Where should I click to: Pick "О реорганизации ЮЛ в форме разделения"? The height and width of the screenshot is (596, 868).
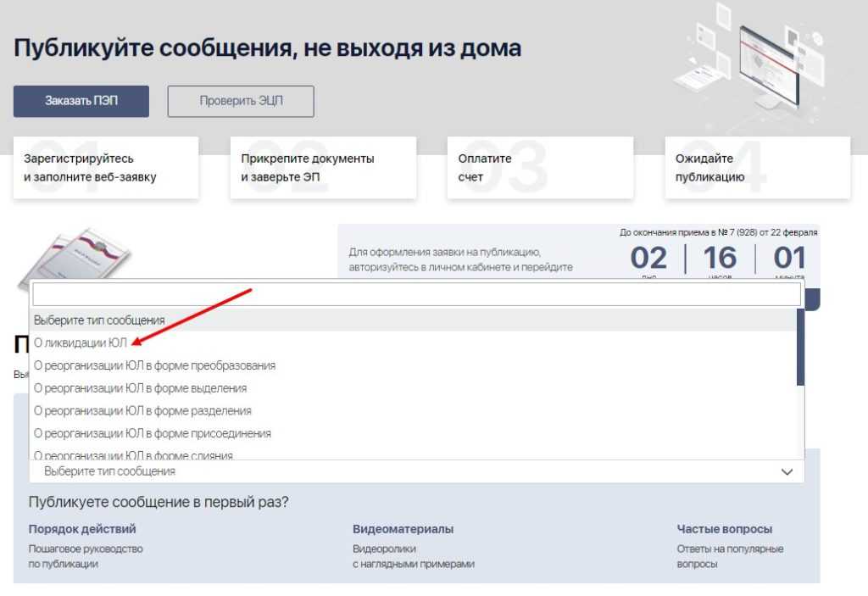click(x=142, y=411)
